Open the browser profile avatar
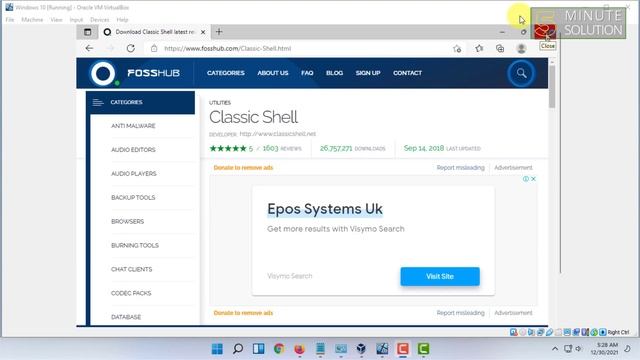The height and width of the screenshot is (360, 640). 521,49
